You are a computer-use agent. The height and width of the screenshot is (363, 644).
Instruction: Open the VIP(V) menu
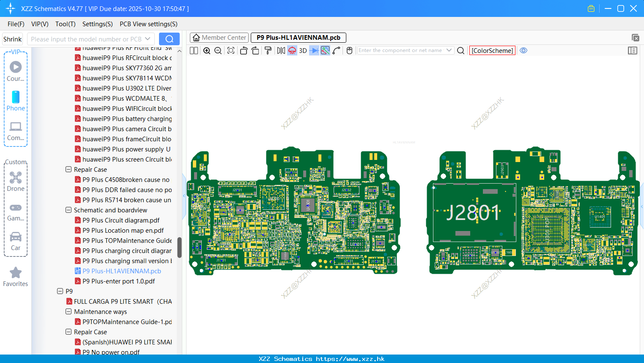pyautogui.click(x=40, y=24)
